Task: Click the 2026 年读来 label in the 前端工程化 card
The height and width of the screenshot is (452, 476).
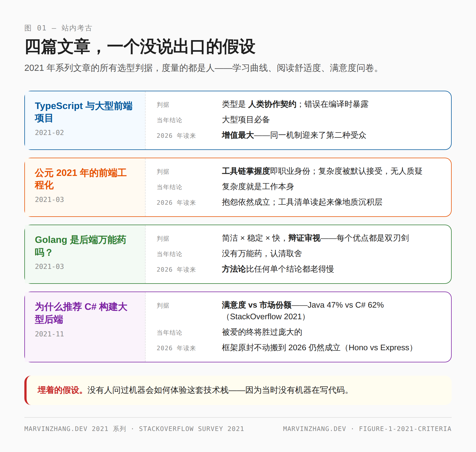Action: click(x=176, y=203)
